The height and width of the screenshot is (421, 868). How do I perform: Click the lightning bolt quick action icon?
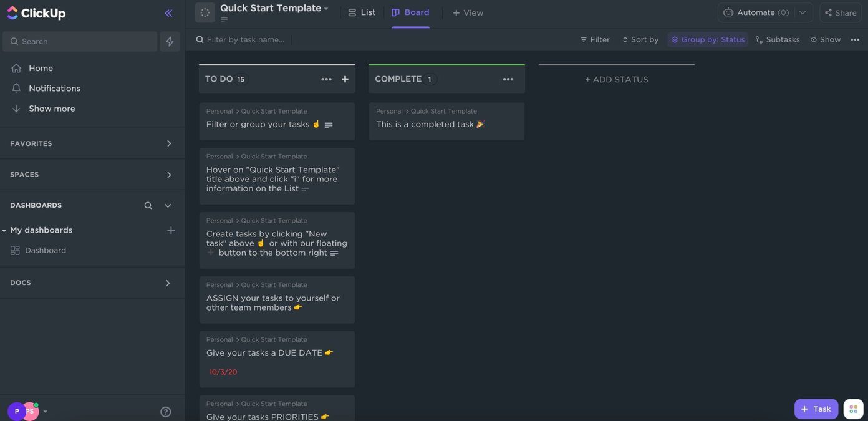click(x=170, y=41)
